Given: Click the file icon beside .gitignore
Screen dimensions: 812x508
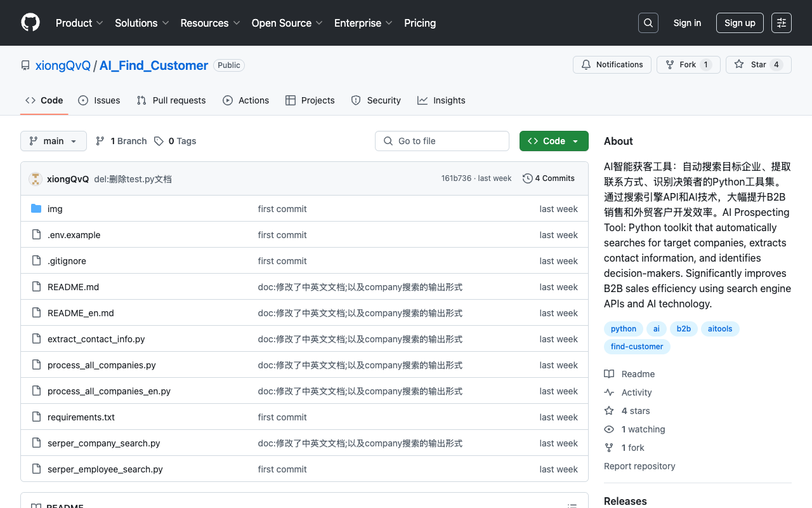Looking at the screenshot, I should pyautogui.click(x=36, y=261).
